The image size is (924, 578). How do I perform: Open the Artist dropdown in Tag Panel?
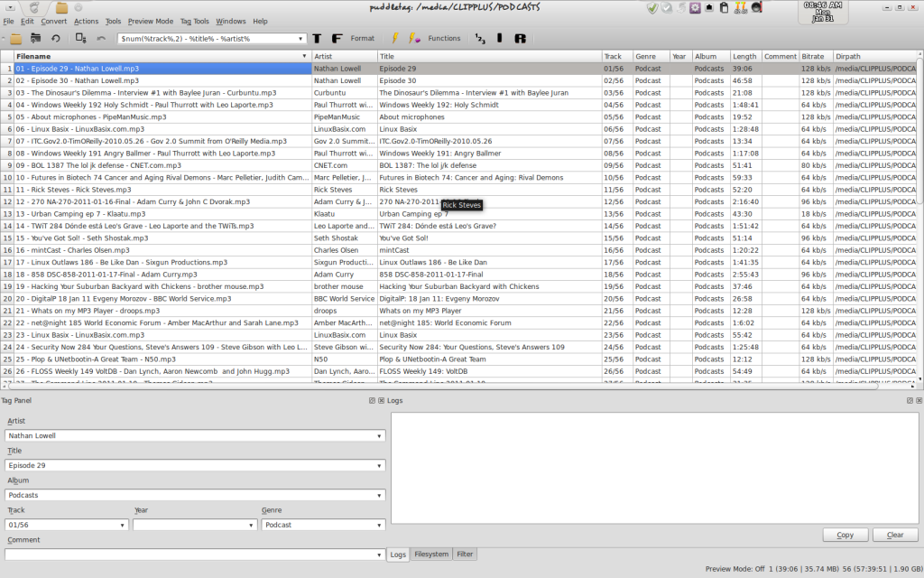tap(380, 435)
